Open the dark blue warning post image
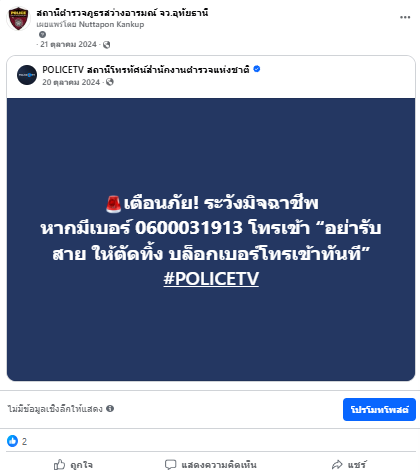Viewport: 420px width, 475px height. click(x=211, y=239)
